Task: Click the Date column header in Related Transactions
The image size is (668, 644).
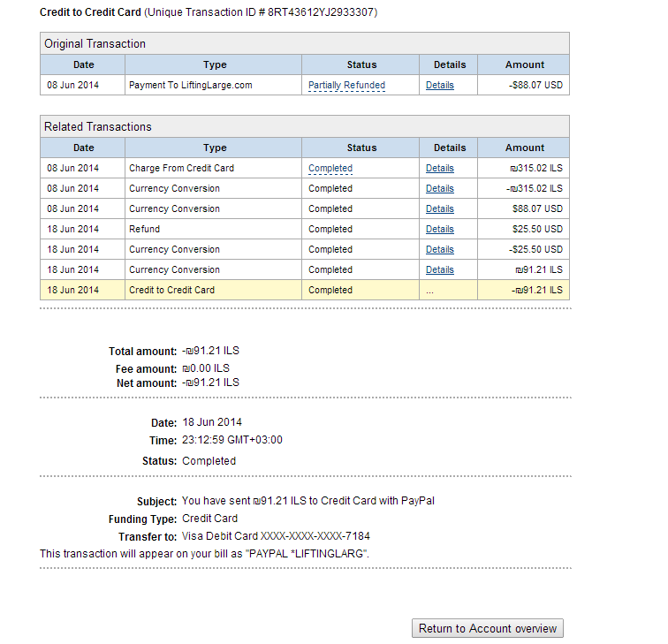Action: click(x=83, y=148)
